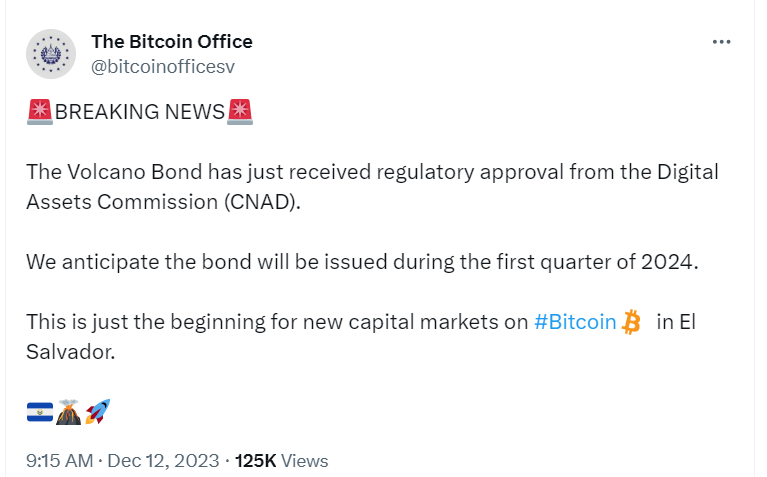Click the 'Assets Commission (CNAD).' text line
The image size is (767, 477).
pos(163,202)
